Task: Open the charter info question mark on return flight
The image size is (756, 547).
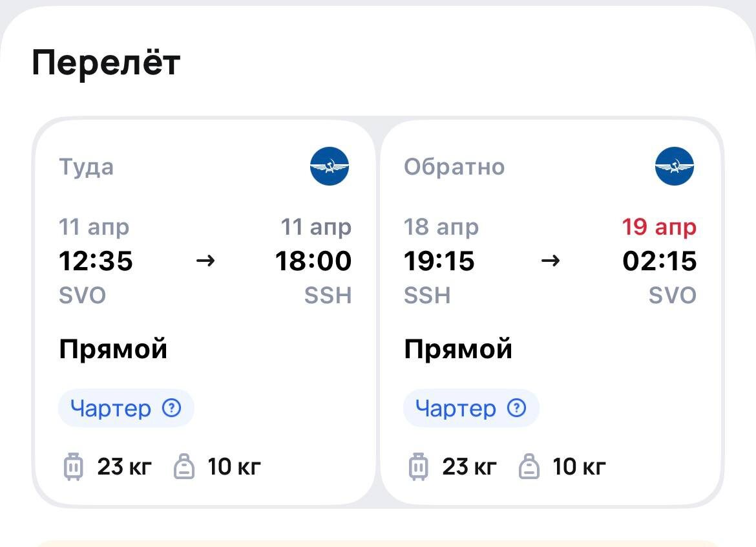Action: point(516,408)
